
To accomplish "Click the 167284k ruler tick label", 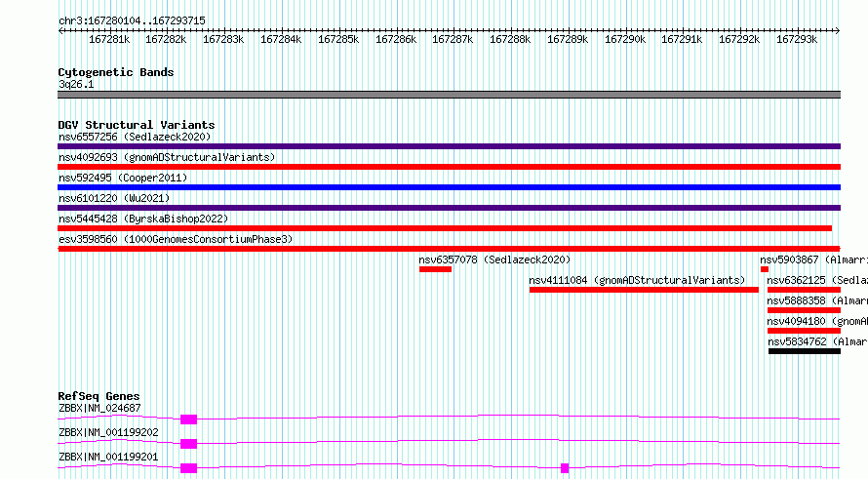I will 281,39.
